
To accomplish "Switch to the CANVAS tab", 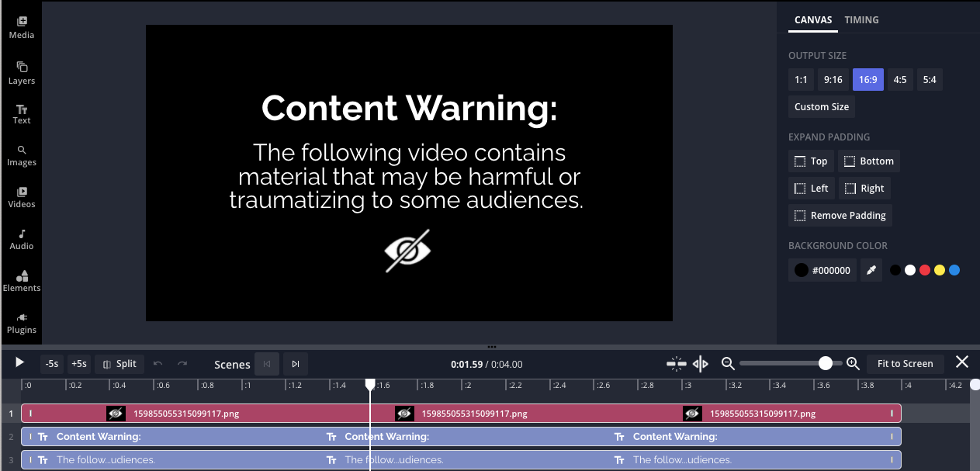I will point(813,20).
